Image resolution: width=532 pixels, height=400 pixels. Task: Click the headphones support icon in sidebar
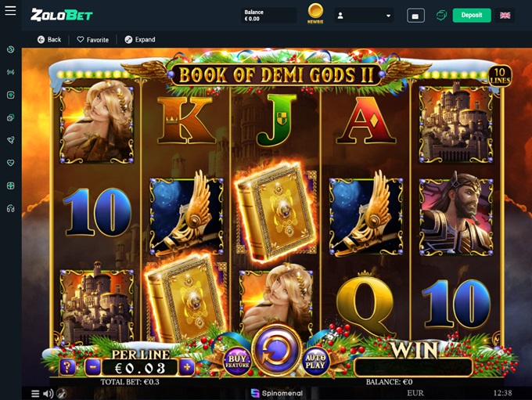[10, 208]
